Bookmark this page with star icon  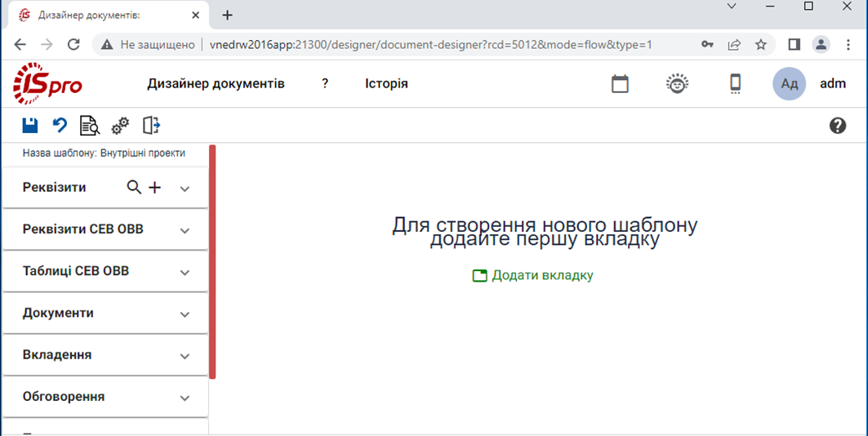[761, 44]
